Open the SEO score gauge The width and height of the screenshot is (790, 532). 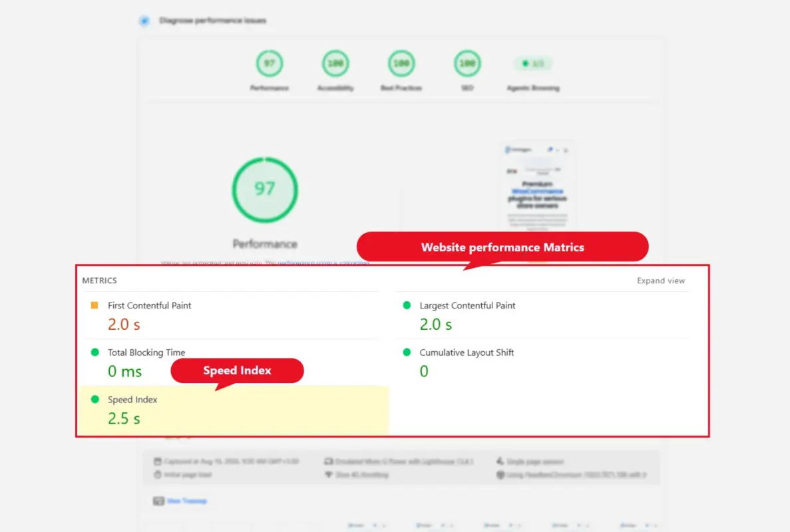467,63
